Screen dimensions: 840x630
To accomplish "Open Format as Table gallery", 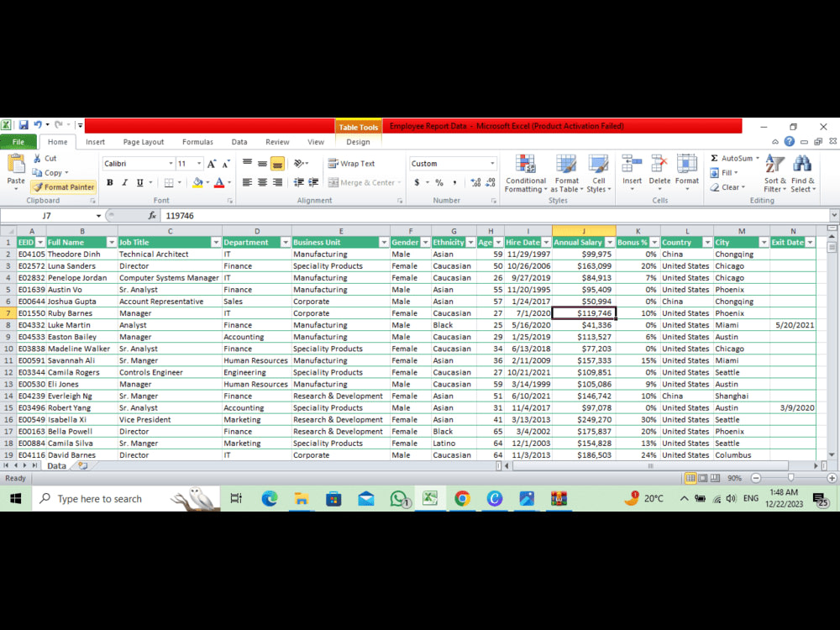I will click(x=566, y=174).
